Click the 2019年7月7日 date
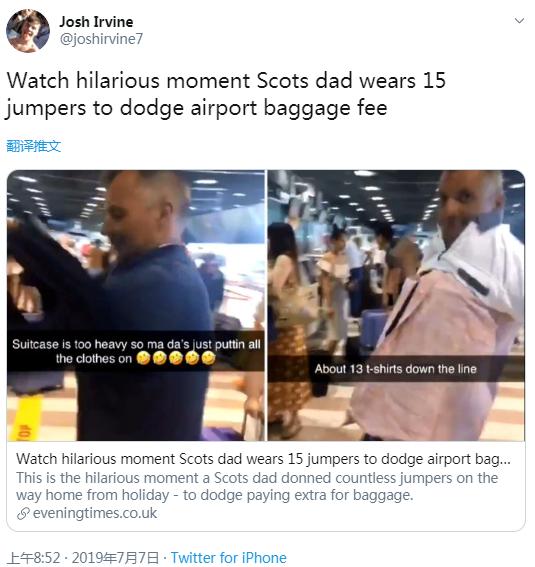 pos(115,558)
